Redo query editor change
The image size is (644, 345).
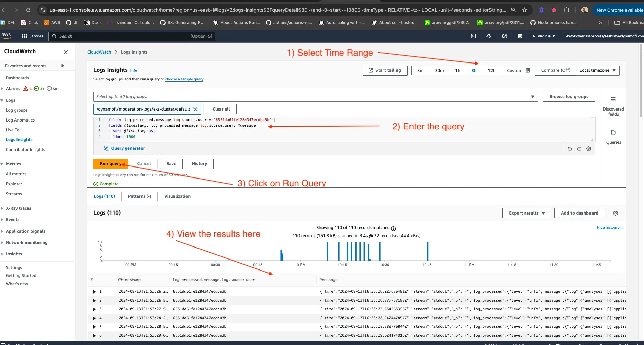point(579,149)
